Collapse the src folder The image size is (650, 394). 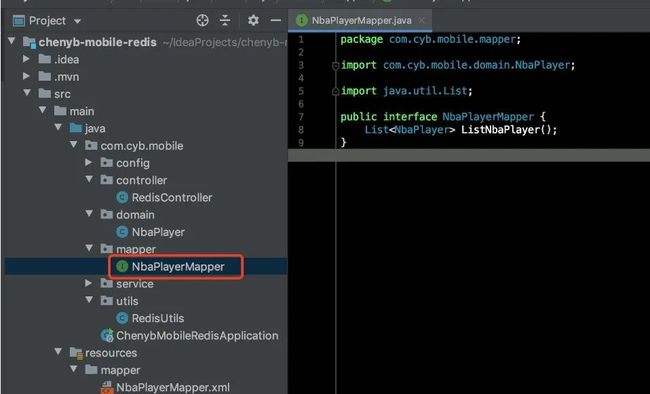(x=27, y=93)
